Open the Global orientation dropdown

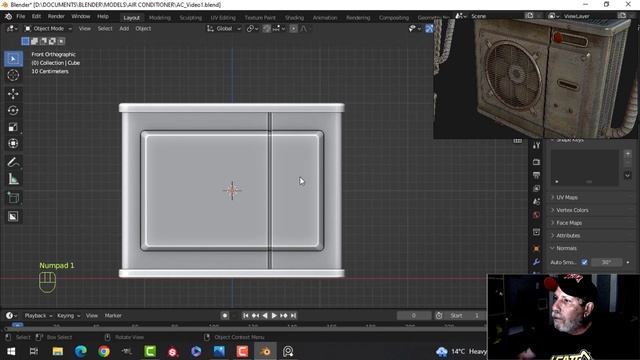tap(224, 29)
